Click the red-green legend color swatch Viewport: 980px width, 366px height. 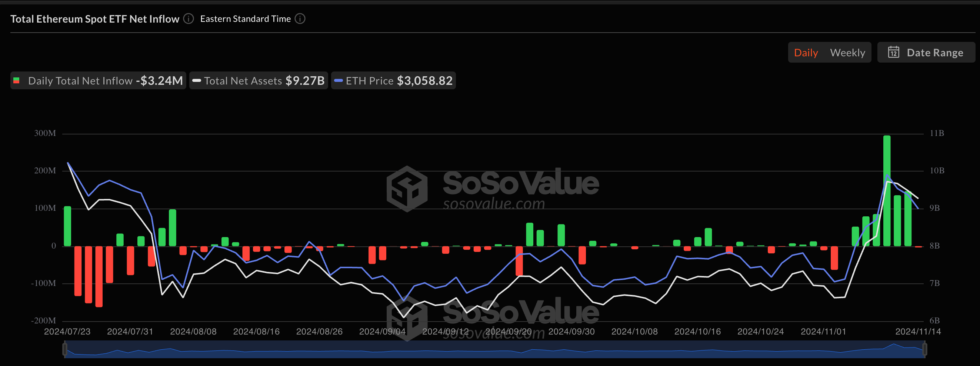pyautogui.click(x=16, y=81)
